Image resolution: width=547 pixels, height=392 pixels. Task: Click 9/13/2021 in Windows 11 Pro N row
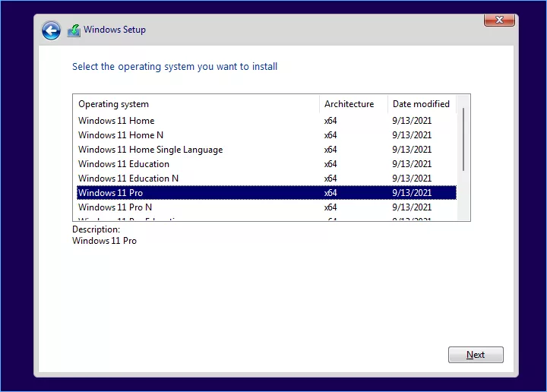point(412,207)
